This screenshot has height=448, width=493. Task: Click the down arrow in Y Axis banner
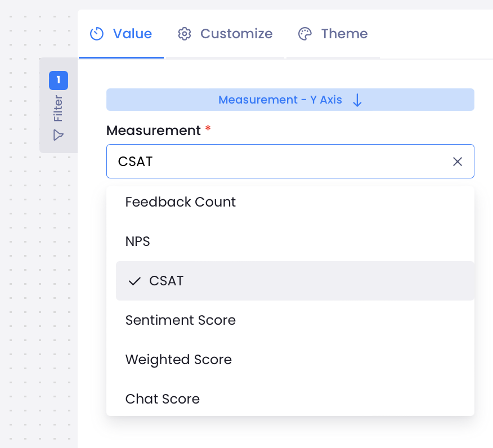357,100
